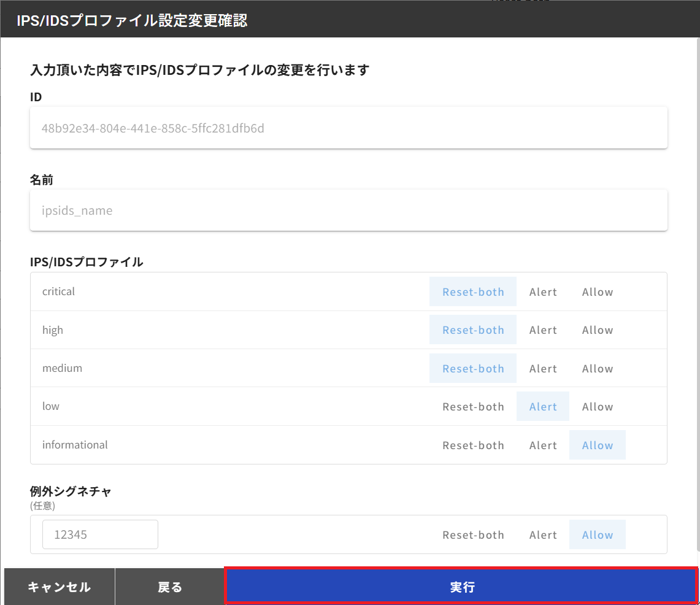This screenshot has height=605, width=700.
Task: Choose Alert for exception signature 12345
Action: click(543, 535)
